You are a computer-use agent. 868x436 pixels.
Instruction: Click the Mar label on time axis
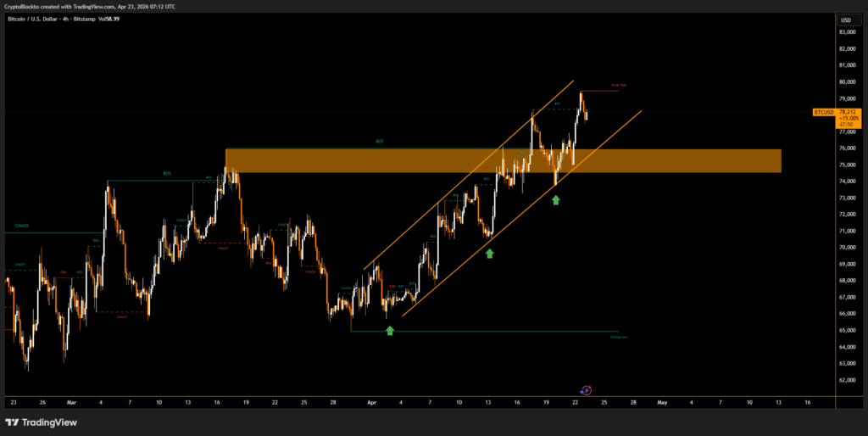pos(71,402)
